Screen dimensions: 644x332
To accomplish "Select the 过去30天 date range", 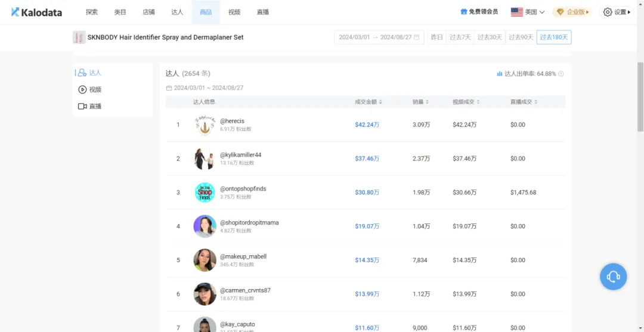I will pos(490,38).
